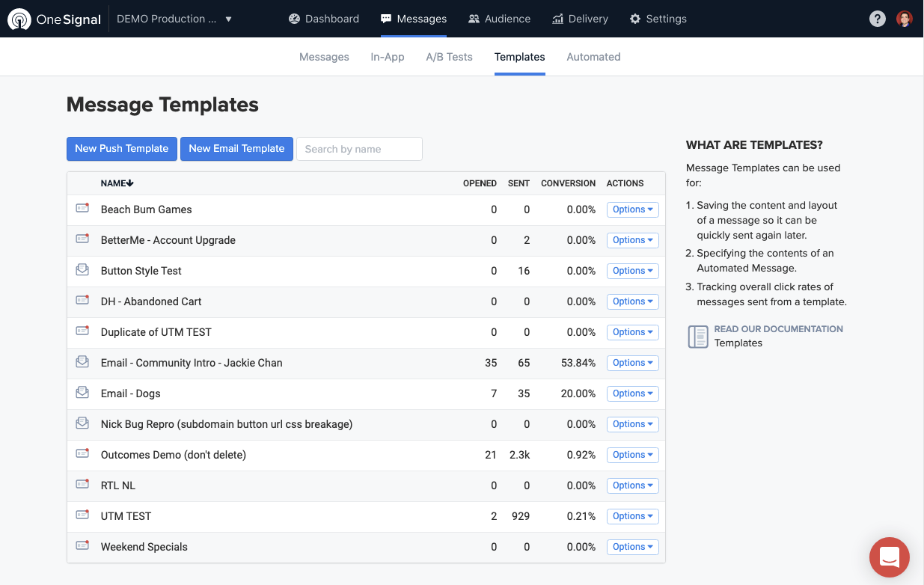Open Options for RTL NL
924x585 pixels.
(x=632, y=486)
